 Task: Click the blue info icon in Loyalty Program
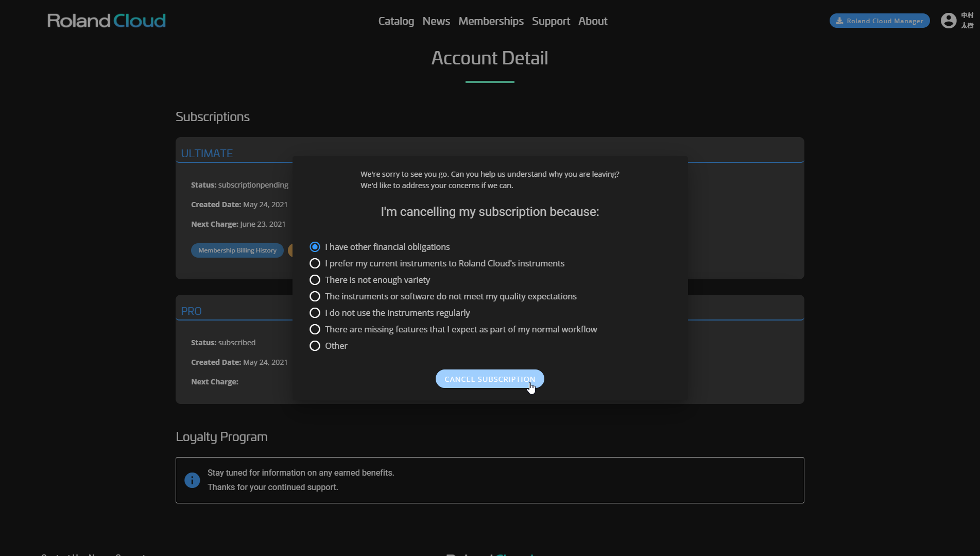coord(192,480)
